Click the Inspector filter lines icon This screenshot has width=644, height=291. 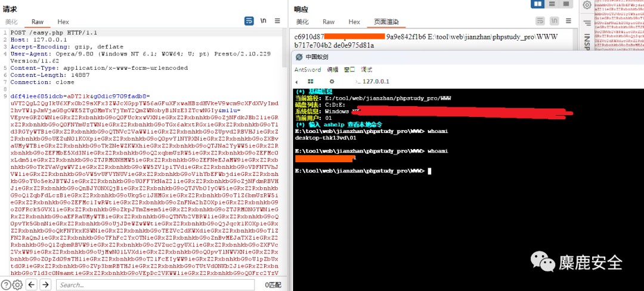click(587, 23)
